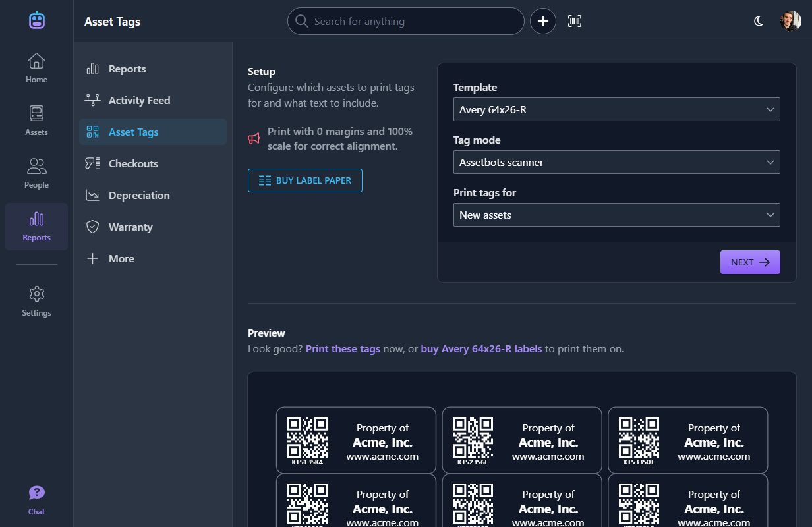
Task: Open Settings gear icon
Action: 36,294
